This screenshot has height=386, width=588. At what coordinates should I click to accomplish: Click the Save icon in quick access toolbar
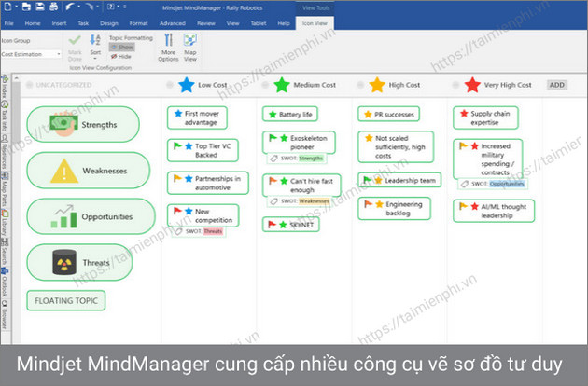pyautogui.click(x=40, y=7)
